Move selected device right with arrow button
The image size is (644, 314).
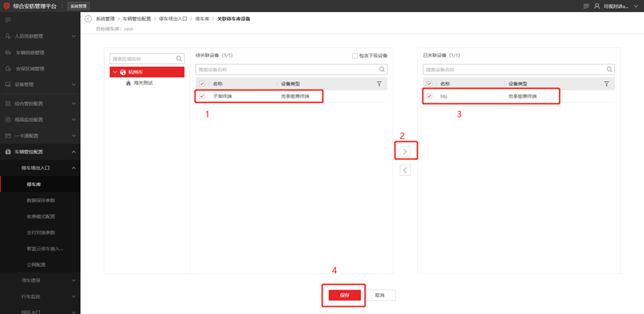click(x=405, y=151)
